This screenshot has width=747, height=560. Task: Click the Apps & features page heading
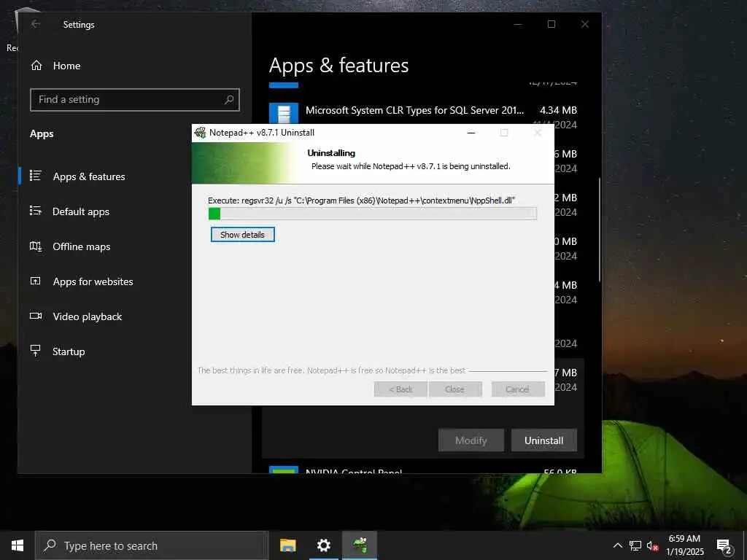pyautogui.click(x=338, y=66)
